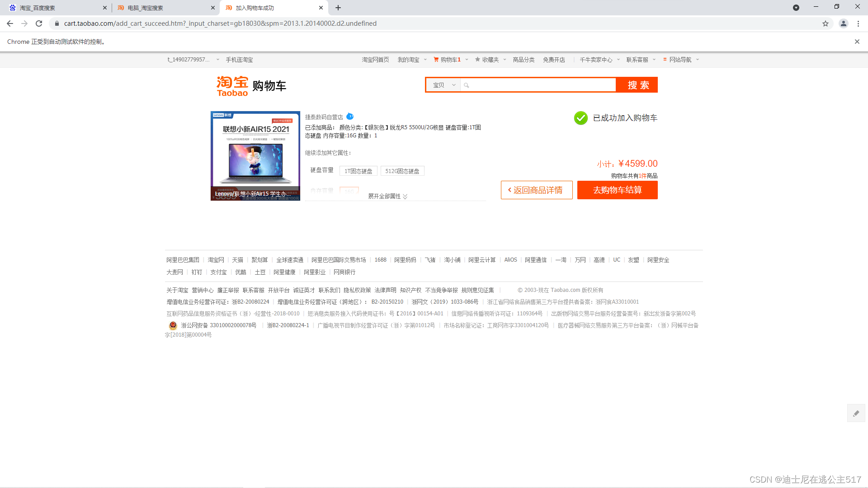The height and width of the screenshot is (488, 868).
Task: Bookmark this page with star icon
Action: coord(826,23)
